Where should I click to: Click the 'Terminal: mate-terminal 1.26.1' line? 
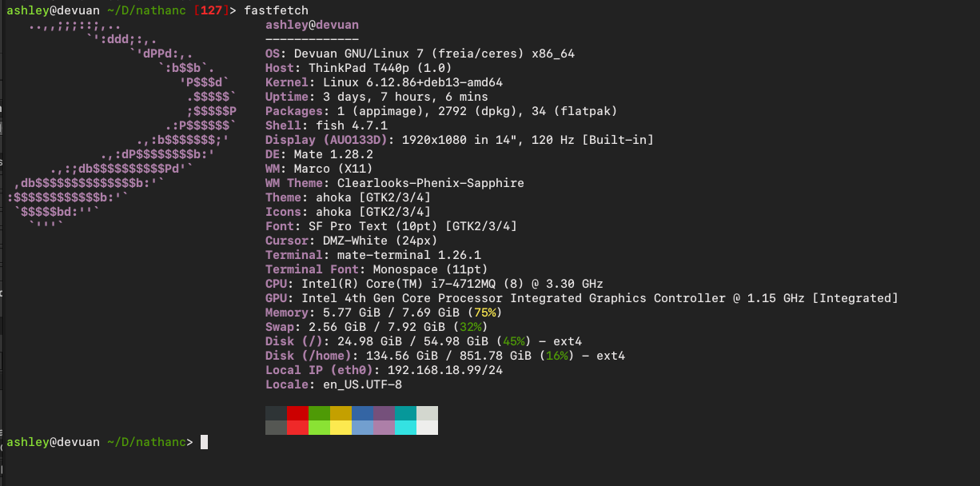373,255
